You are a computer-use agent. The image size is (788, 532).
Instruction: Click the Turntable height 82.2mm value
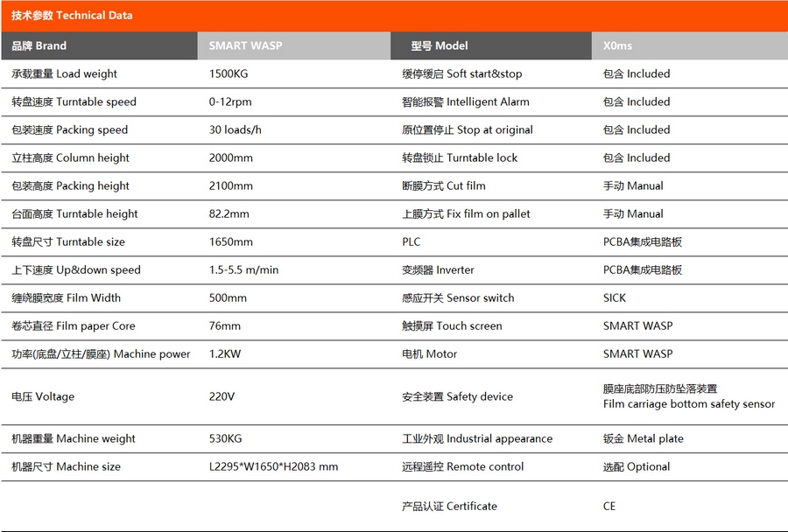(229, 214)
